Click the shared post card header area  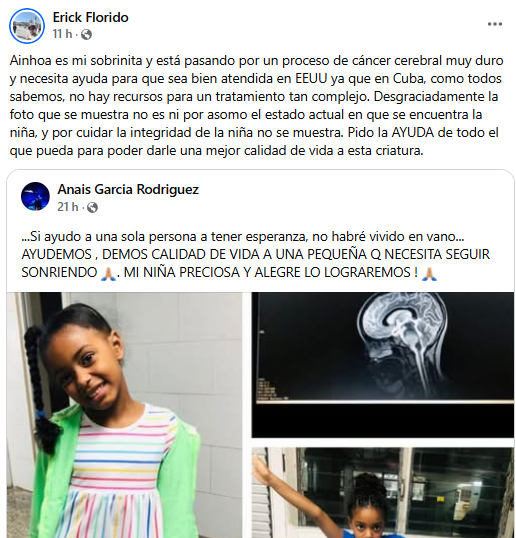tap(260, 196)
